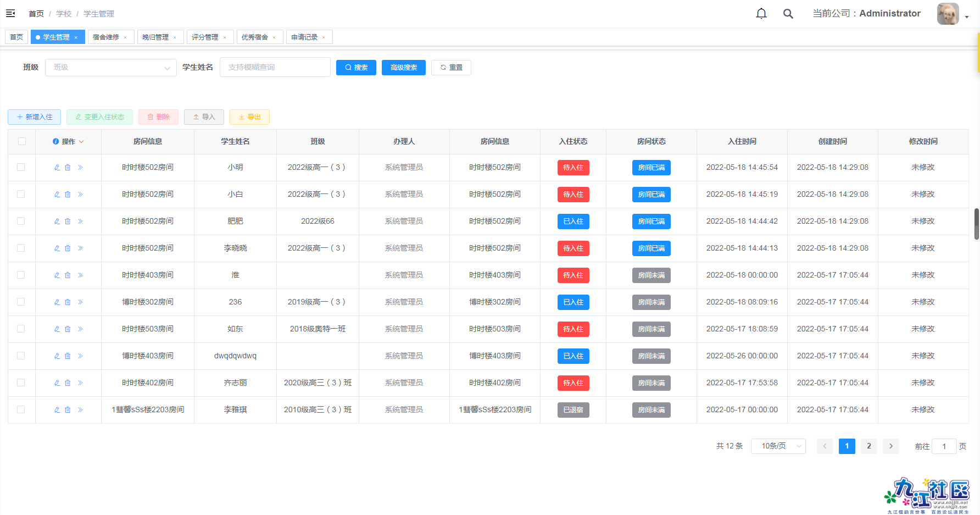Click the edit icon for 齐志丽 row
The image size is (980, 515).
pos(57,383)
